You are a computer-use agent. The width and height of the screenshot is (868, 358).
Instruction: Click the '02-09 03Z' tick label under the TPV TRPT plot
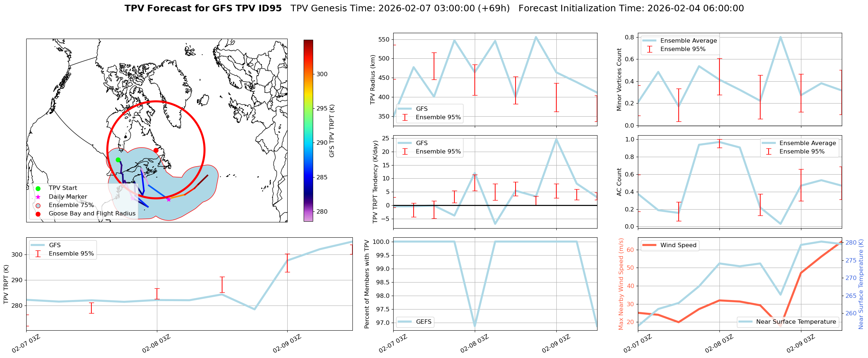(287, 344)
